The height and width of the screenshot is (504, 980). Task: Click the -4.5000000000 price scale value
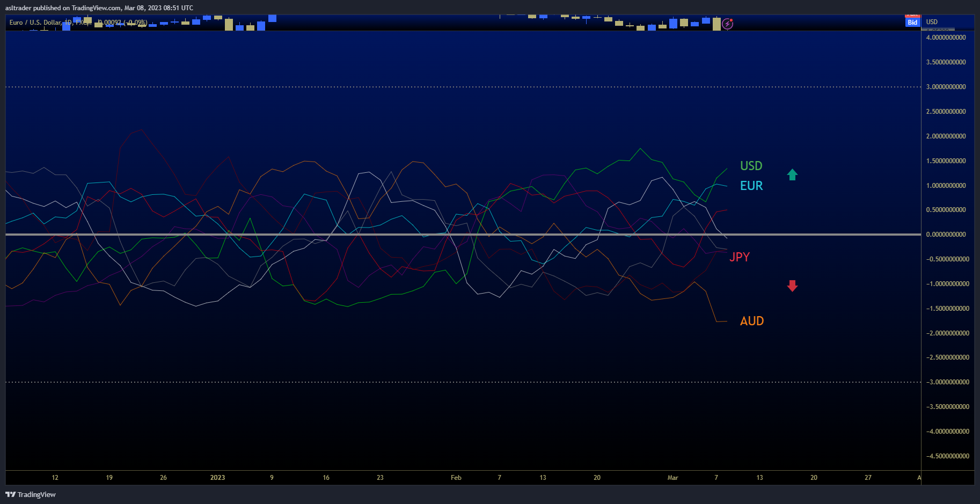(947, 456)
